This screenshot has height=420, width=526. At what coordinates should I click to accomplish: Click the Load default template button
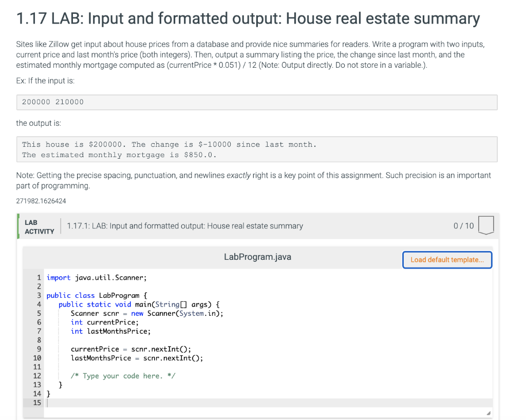(446, 260)
